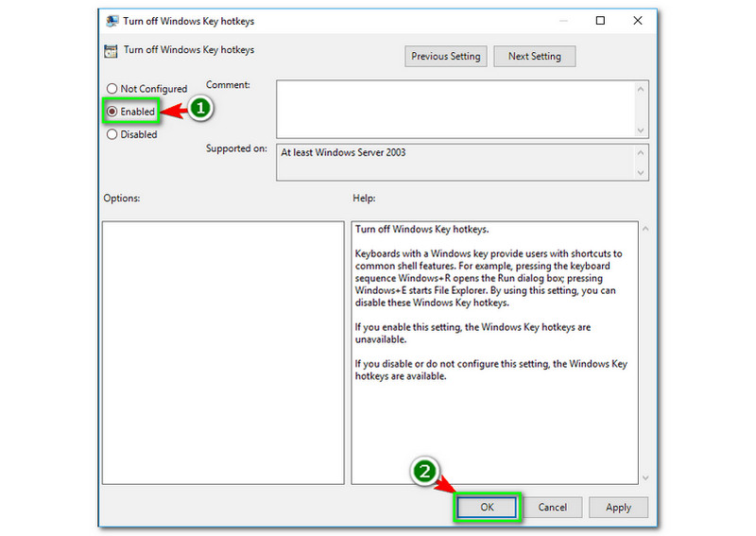Click the green step 2 badge

[x=425, y=471]
